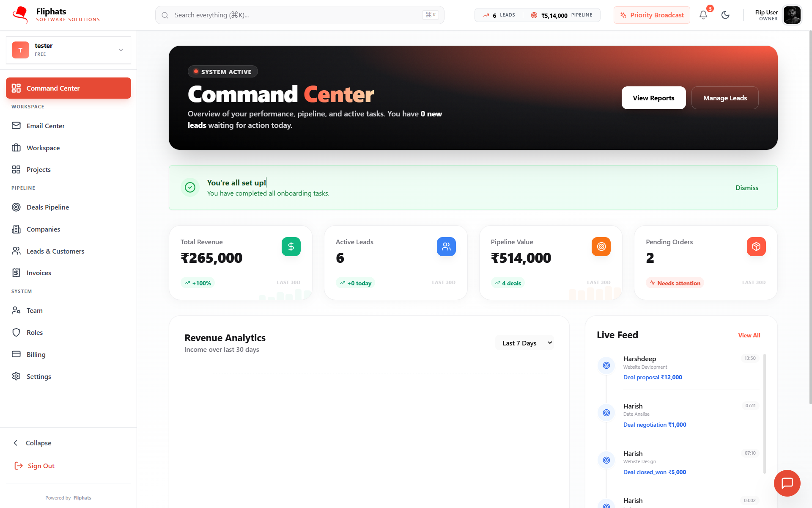This screenshot has height=508, width=812.
Task: Open Deals Pipeline from sidebar
Action: pos(47,207)
